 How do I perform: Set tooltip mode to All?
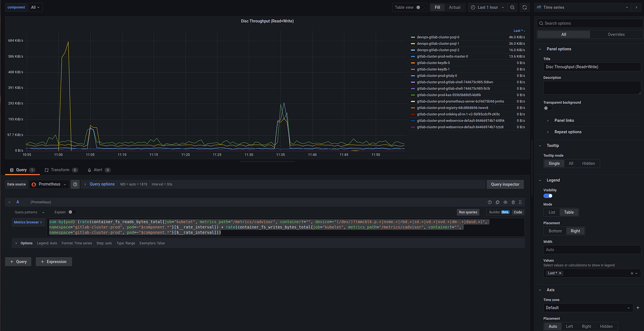[571, 164]
